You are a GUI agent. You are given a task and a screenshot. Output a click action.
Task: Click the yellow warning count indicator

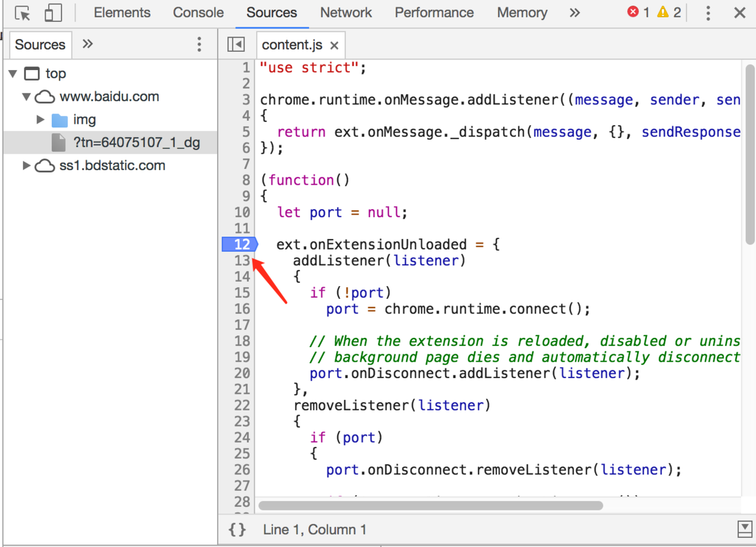click(x=669, y=12)
